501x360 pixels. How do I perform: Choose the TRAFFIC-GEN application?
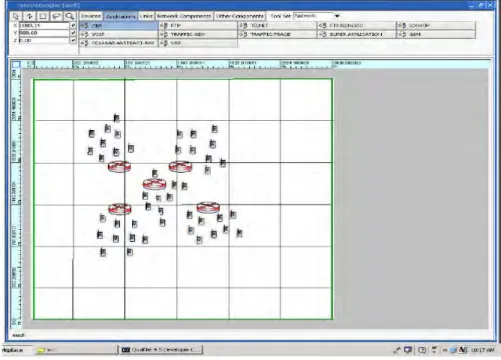pyautogui.click(x=198, y=34)
